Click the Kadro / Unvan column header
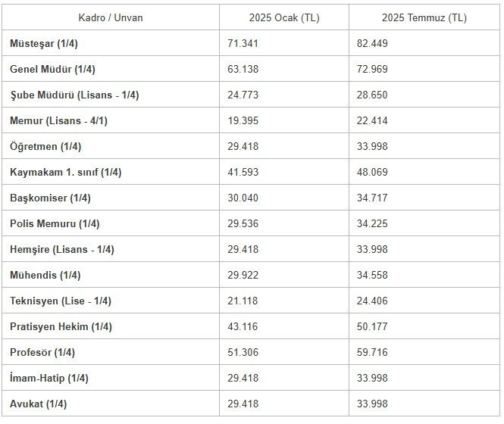 pyautogui.click(x=111, y=17)
